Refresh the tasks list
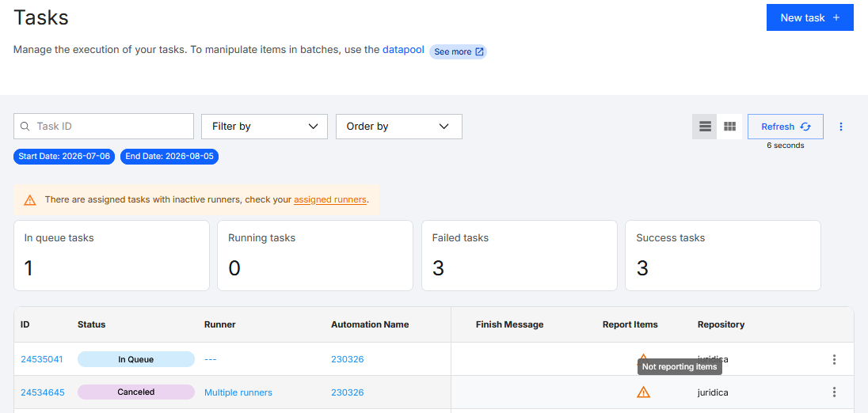 pyautogui.click(x=786, y=127)
